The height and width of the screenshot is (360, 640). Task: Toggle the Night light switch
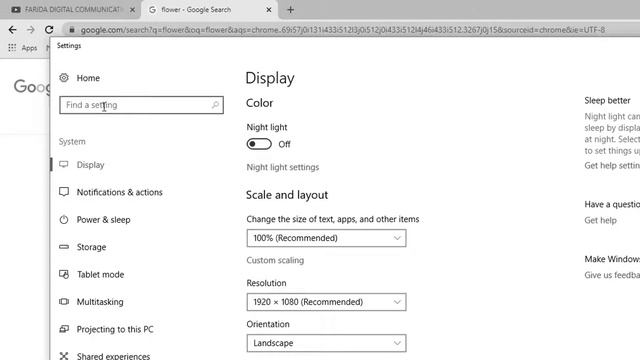(259, 144)
